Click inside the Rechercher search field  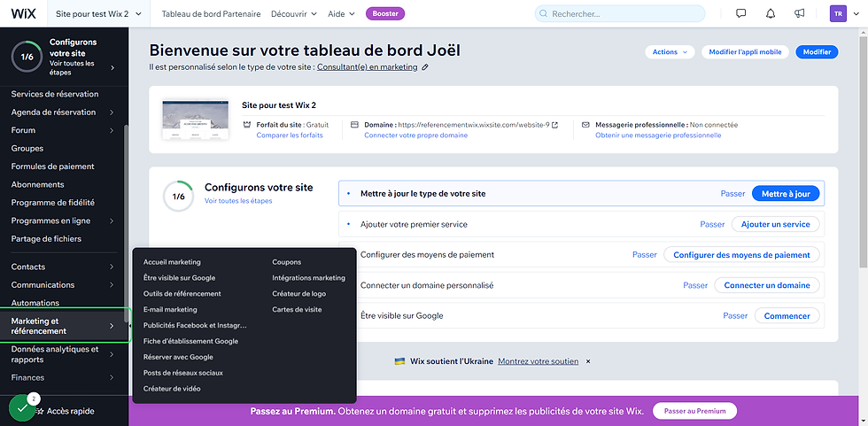click(x=620, y=14)
